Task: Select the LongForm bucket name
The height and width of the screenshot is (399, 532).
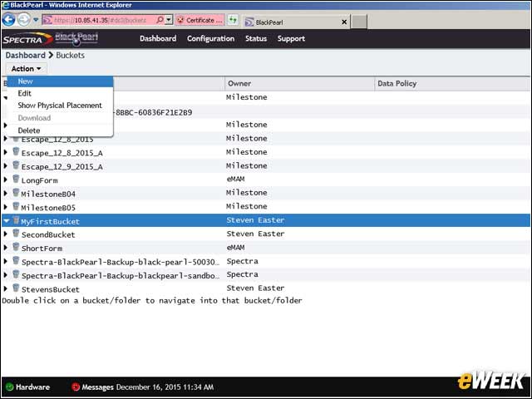Action: [40, 180]
